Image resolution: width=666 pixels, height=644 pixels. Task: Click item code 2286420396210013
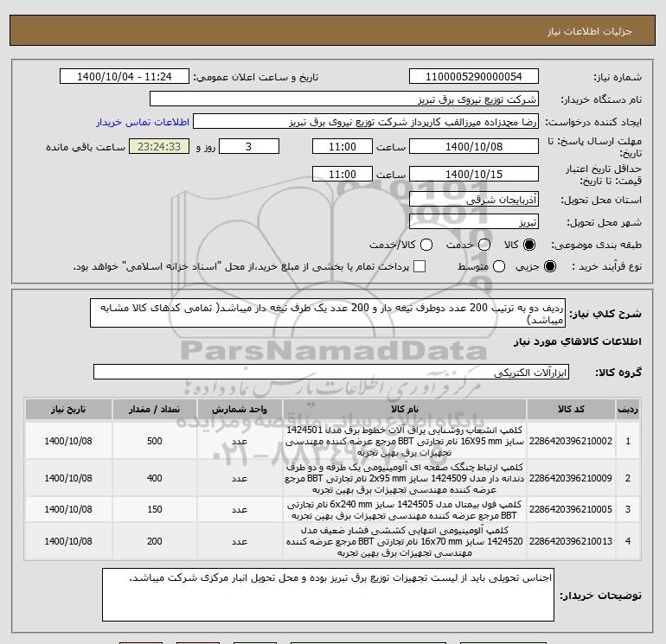(x=571, y=541)
